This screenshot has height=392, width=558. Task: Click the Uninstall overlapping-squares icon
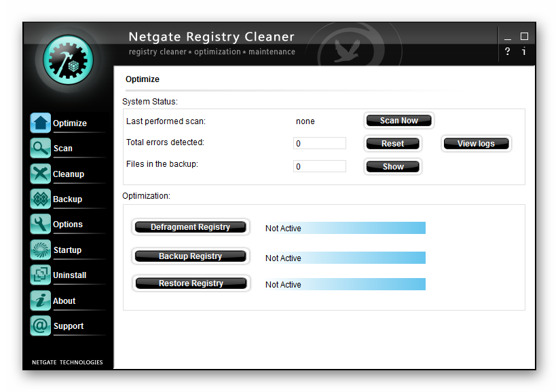40,275
